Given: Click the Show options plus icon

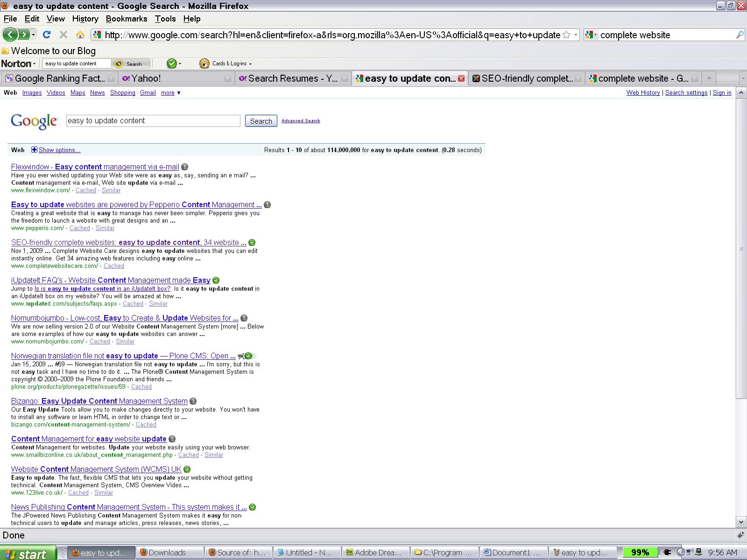Looking at the screenshot, I should [34, 150].
